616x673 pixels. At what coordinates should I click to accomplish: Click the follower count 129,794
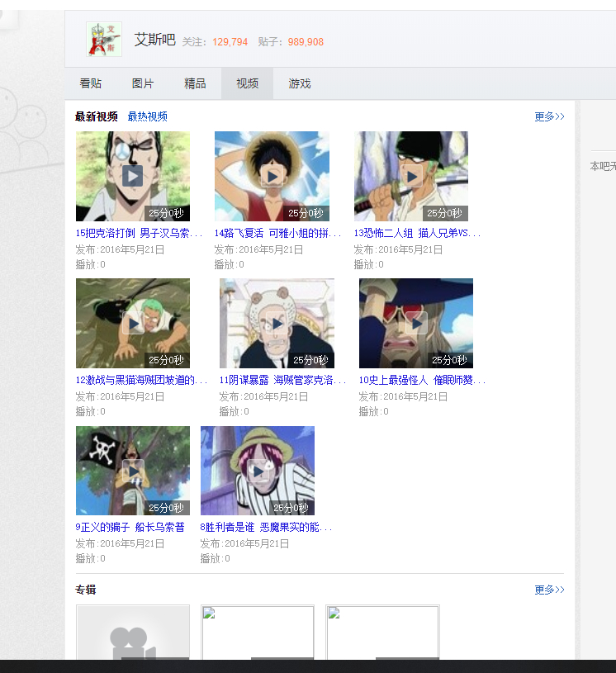coord(230,42)
